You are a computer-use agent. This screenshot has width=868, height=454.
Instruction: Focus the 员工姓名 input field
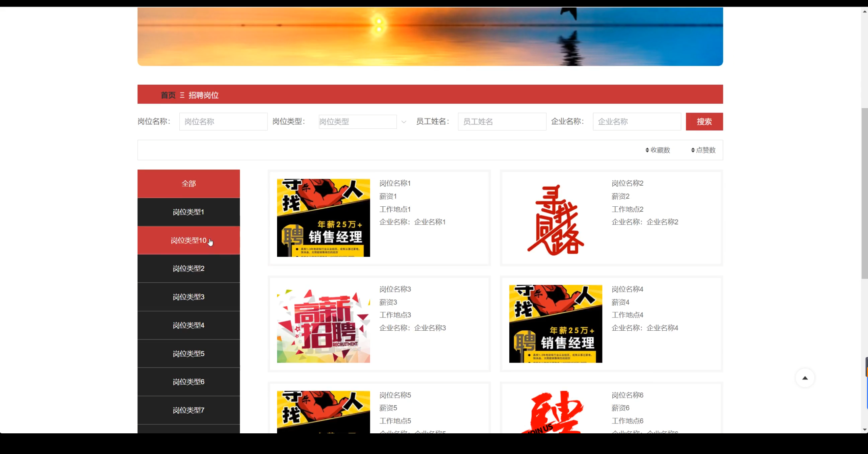coord(502,122)
